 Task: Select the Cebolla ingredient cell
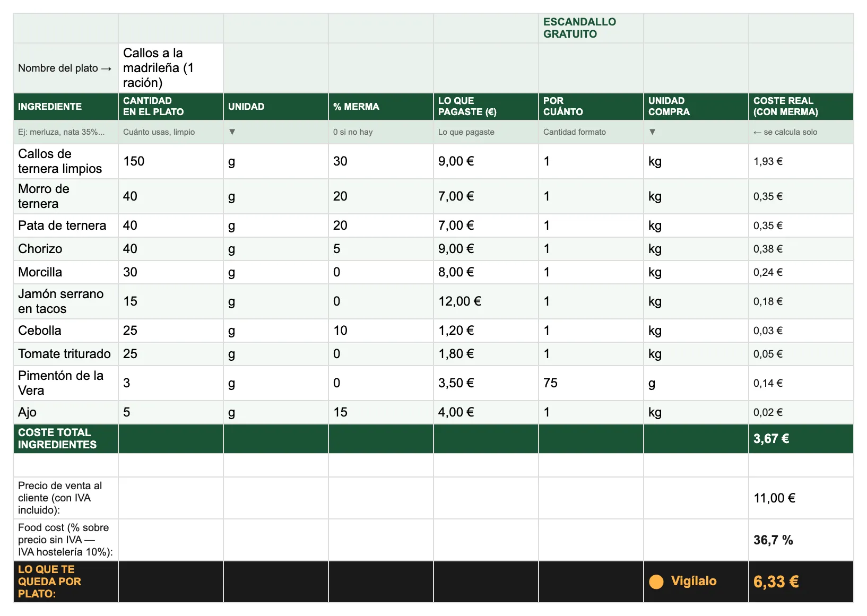[65, 331]
